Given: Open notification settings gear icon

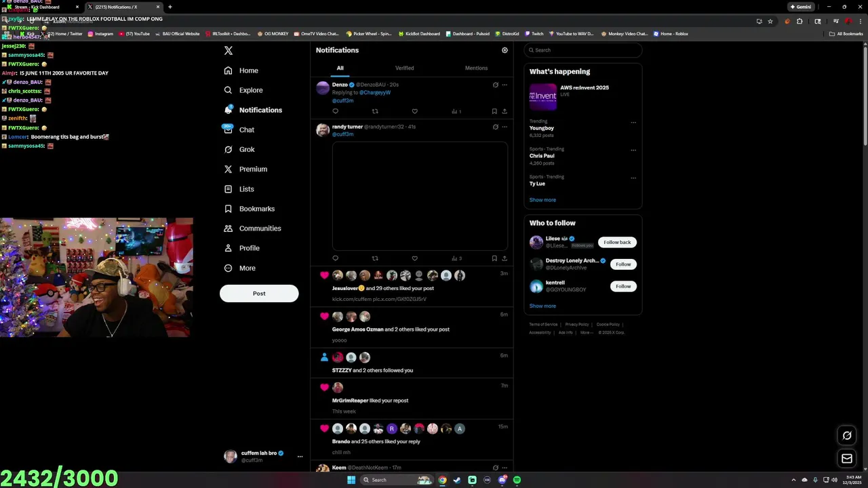Looking at the screenshot, I should pyautogui.click(x=505, y=50).
